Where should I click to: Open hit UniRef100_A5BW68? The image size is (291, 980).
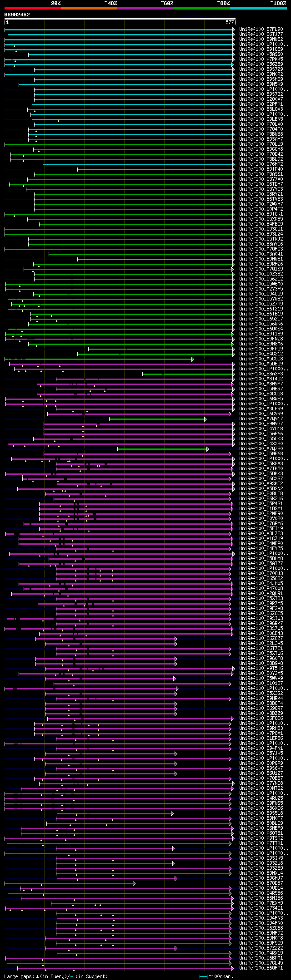261,134
